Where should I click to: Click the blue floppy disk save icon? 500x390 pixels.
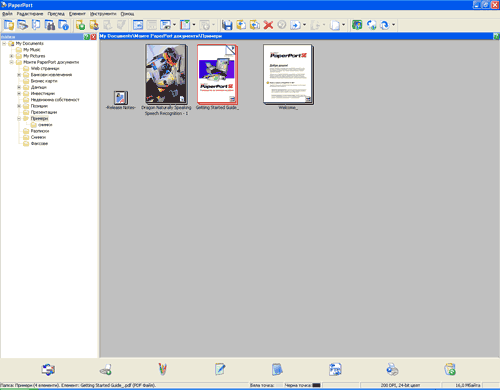point(227,25)
